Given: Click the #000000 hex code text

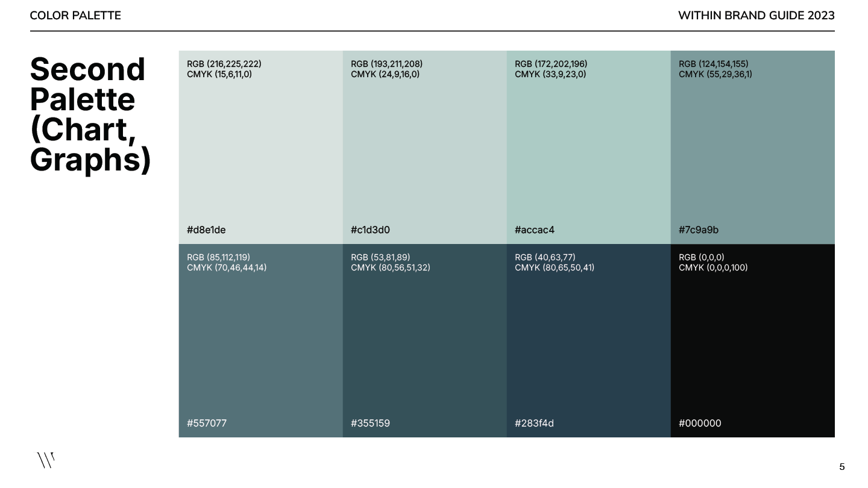Looking at the screenshot, I should point(700,423).
